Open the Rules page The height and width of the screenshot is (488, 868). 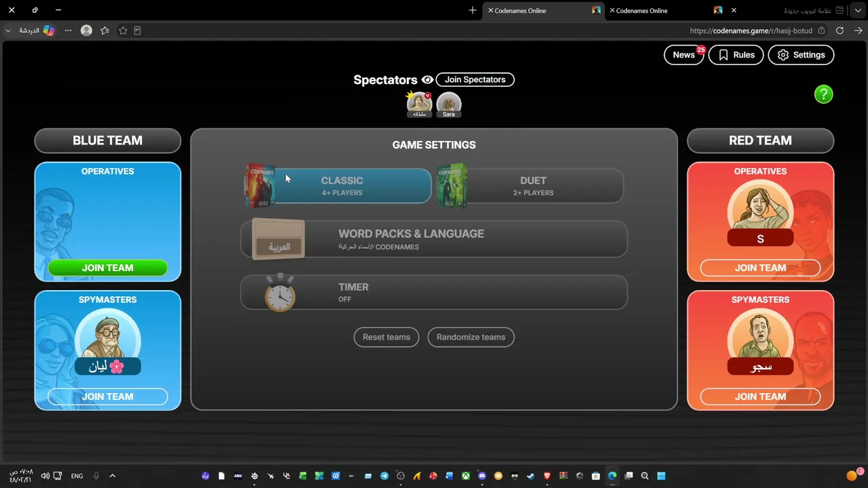click(x=736, y=55)
